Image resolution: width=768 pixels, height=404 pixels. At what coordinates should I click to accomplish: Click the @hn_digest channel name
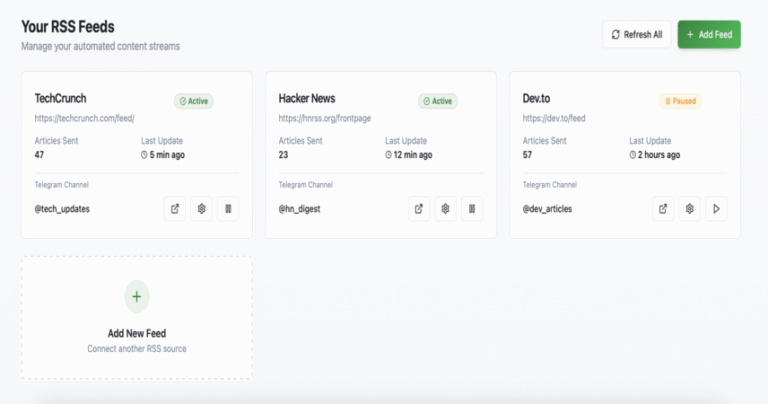tap(299, 209)
